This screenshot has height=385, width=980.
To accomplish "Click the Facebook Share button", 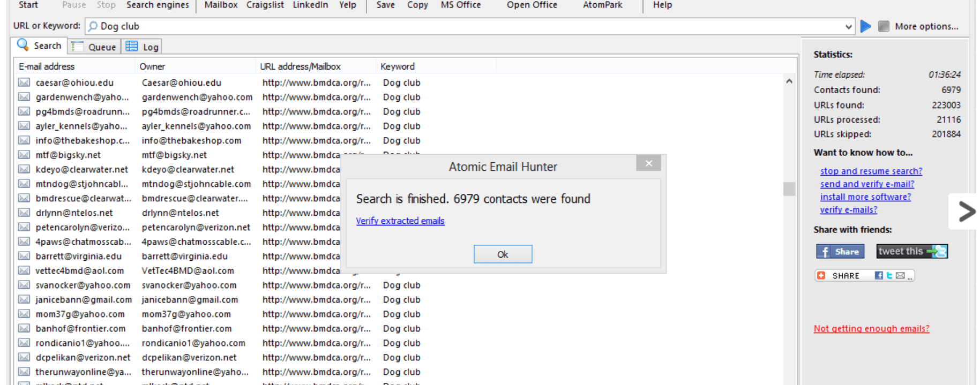I will point(840,251).
